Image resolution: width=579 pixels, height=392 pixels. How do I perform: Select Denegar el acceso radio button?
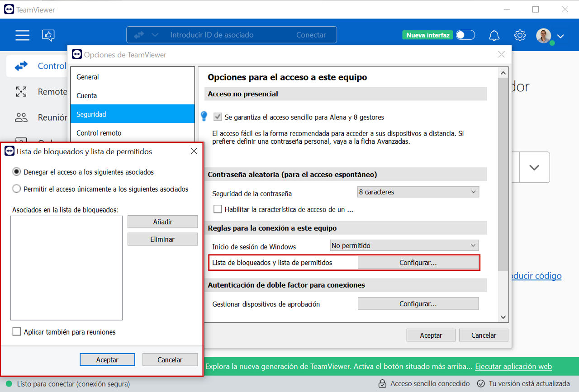pos(17,172)
